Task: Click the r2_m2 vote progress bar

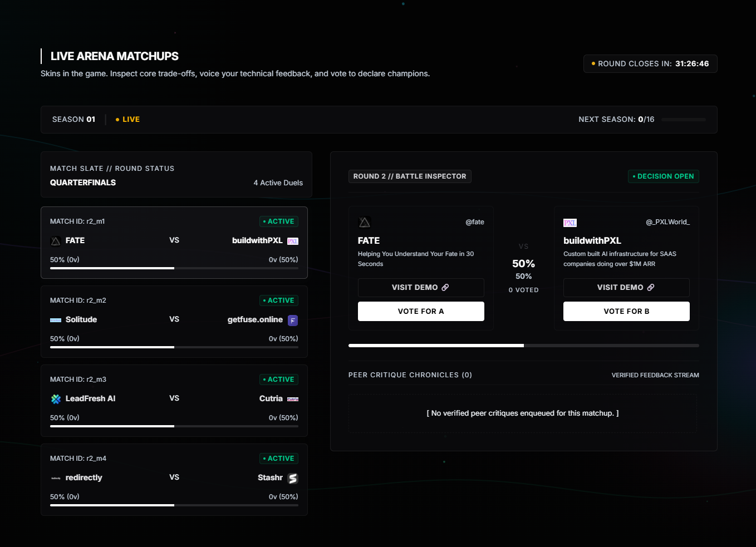Action: pyautogui.click(x=174, y=347)
